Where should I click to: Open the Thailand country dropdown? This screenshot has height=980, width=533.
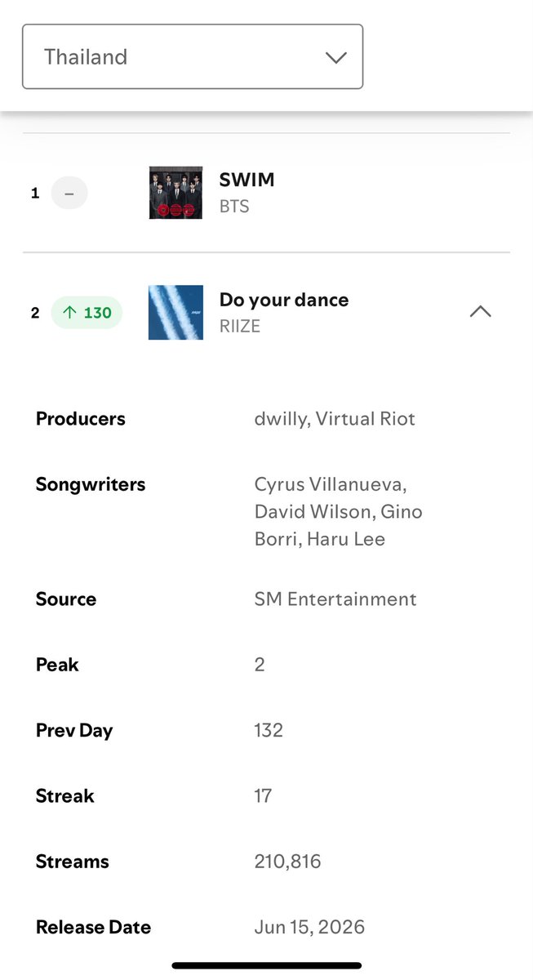(x=193, y=56)
